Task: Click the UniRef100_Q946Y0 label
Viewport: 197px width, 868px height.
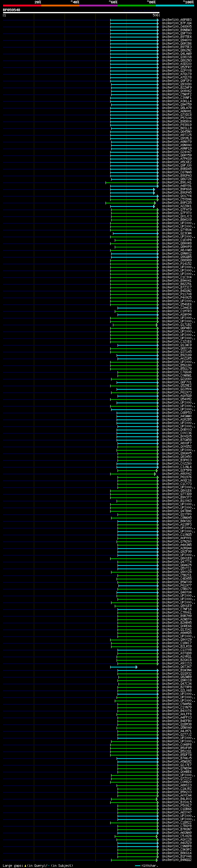Action: coord(177,40)
